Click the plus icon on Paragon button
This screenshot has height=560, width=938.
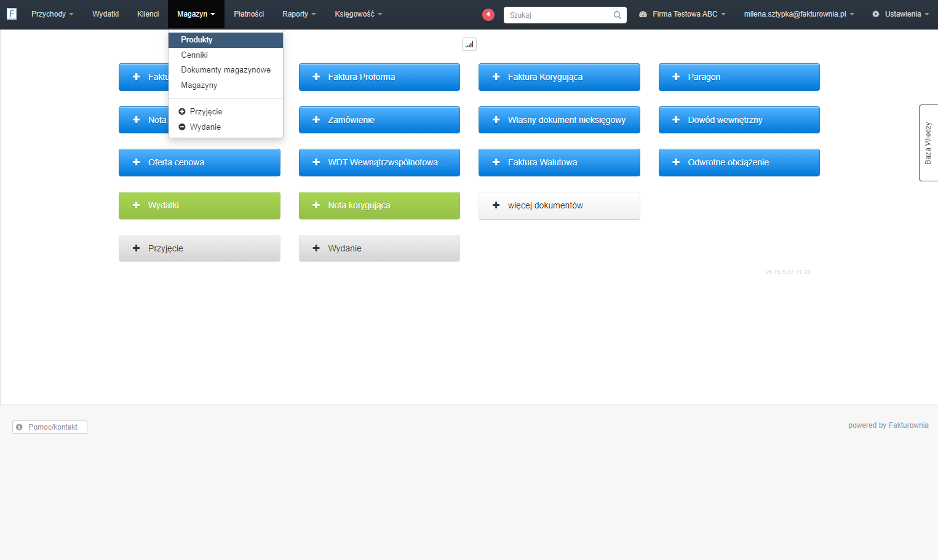point(676,77)
